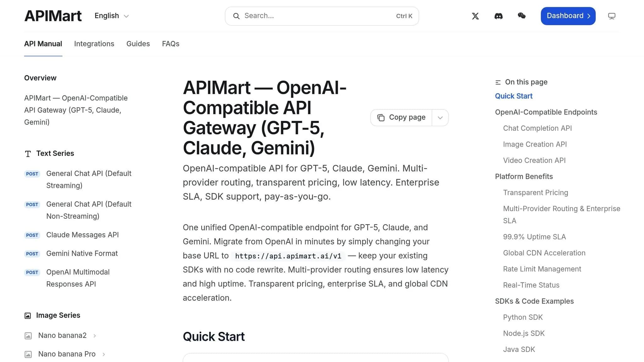Click the Nano banana Pro image icon
Viewport: 644px width, 362px height.
(x=28, y=354)
